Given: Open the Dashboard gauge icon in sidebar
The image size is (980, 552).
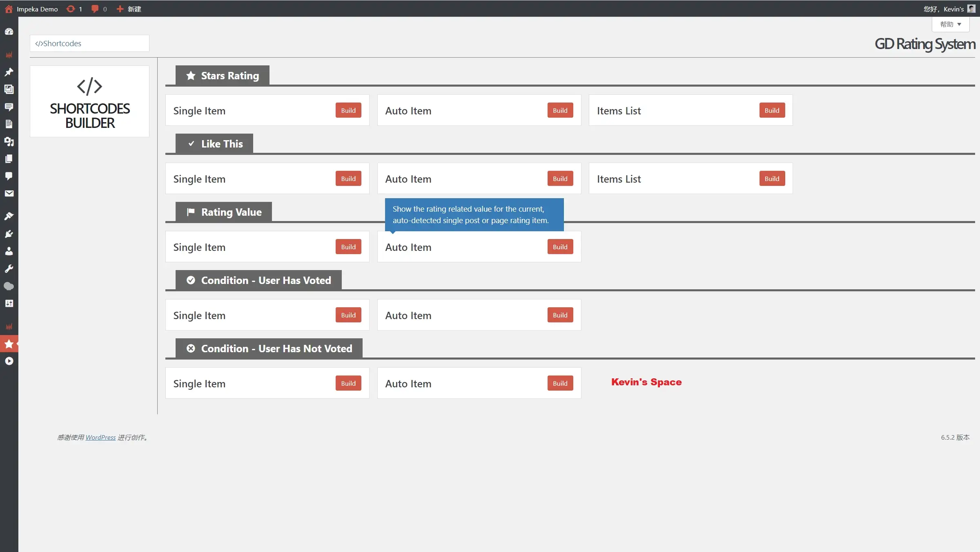Looking at the screenshot, I should [9, 31].
